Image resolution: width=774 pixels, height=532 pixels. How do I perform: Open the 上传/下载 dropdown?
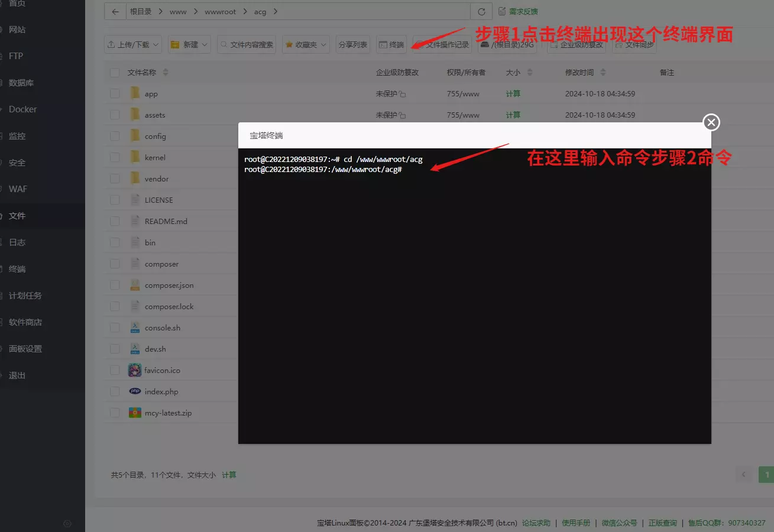pyautogui.click(x=133, y=44)
